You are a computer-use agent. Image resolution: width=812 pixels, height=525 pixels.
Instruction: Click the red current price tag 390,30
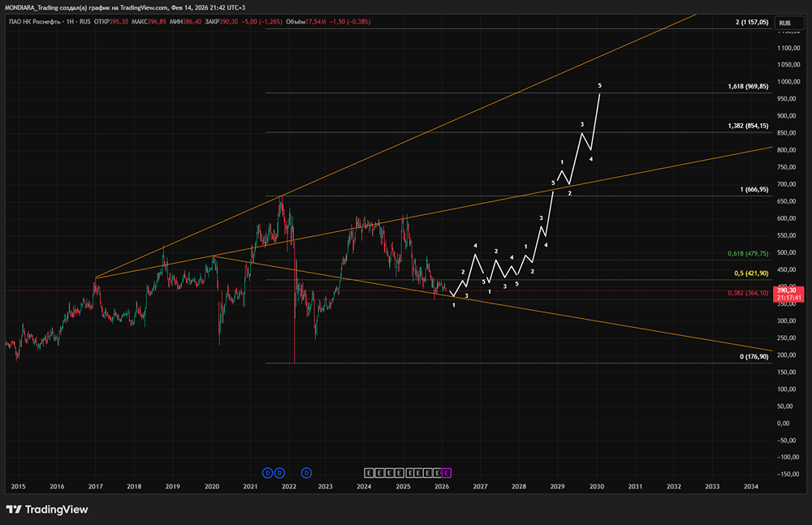click(789, 294)
